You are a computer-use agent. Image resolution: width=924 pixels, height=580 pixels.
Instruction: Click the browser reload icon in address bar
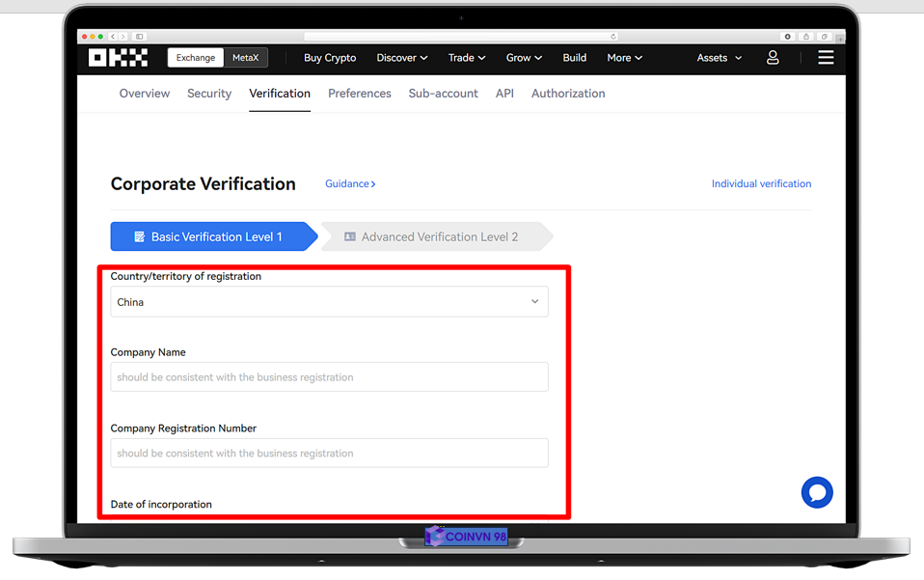[x=612, y=37]
